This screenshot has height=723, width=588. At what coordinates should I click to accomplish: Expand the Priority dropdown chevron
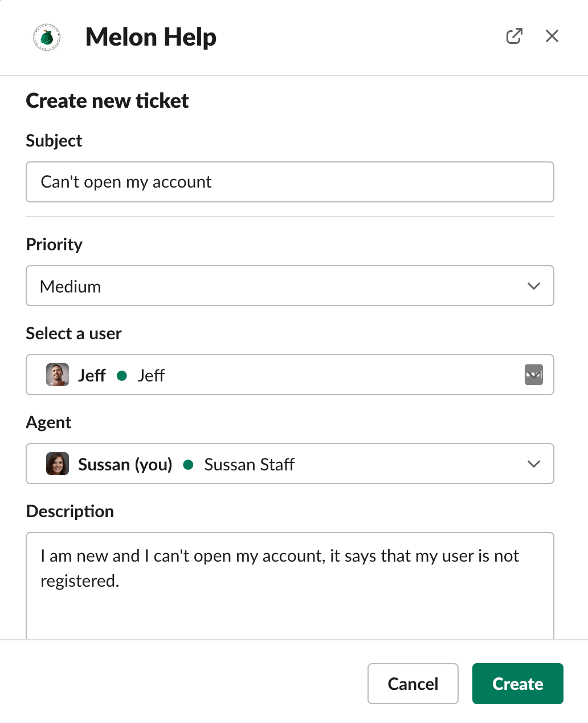533,286
